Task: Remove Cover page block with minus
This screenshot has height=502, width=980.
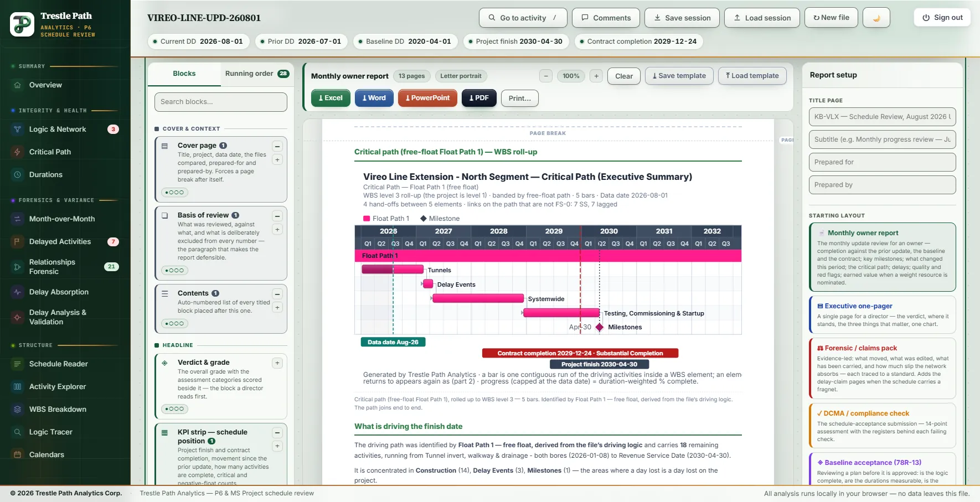Action: pos(277,147)
